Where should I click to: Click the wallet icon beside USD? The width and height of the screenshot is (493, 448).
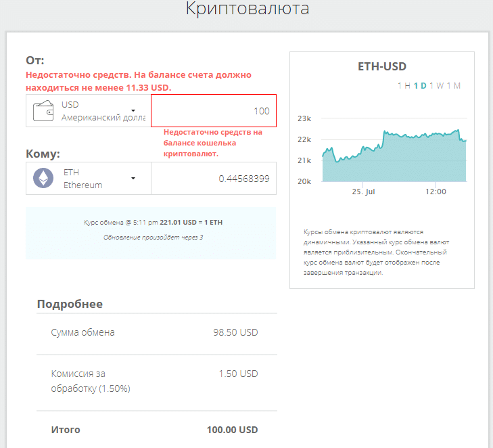pos(43,110)
